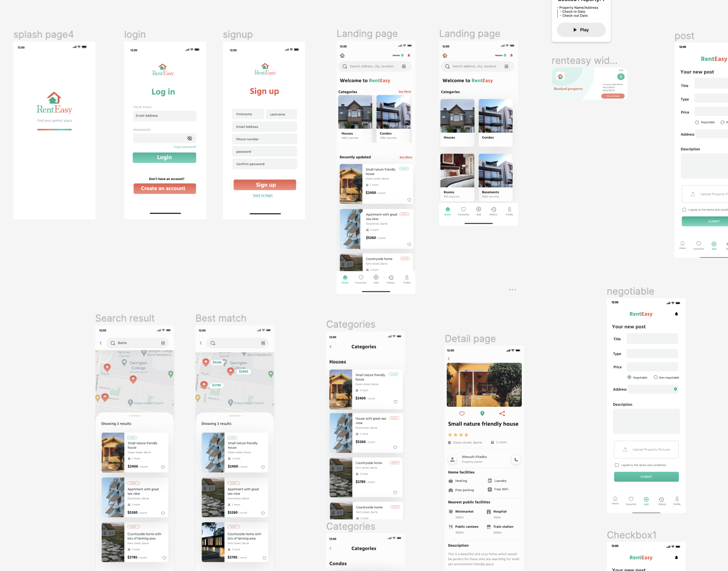Select the Non-negotiable radio button
Viewport: 728px width, 571px height.
pos(655,377)
